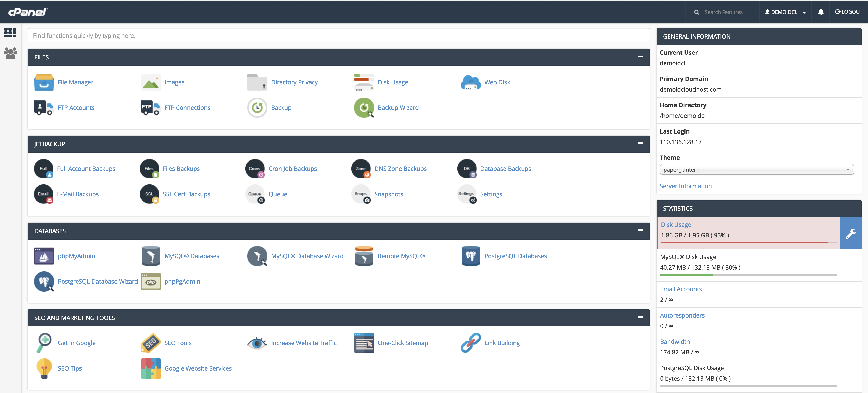The height and width of the screenshot is (393, 868).
Task: Launch phpMyAdmin
Action: (76, 256)
